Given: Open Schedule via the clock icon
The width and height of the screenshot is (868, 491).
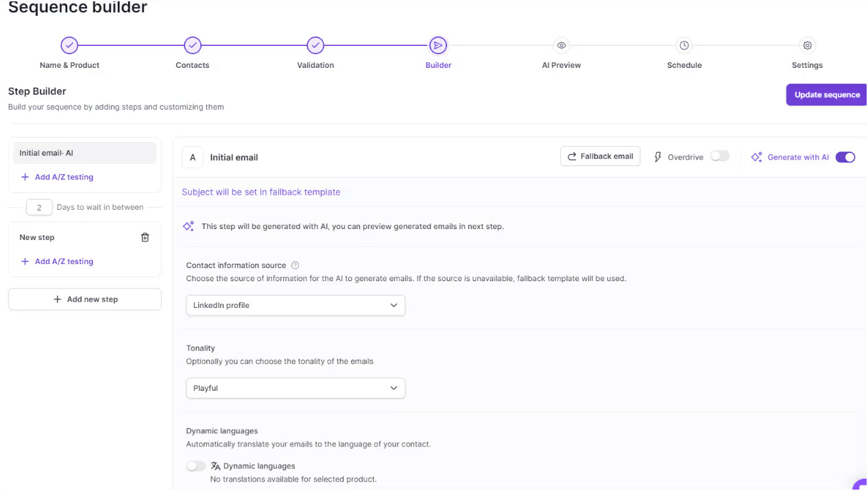Looking at the screenshot, I should [684, 45].
